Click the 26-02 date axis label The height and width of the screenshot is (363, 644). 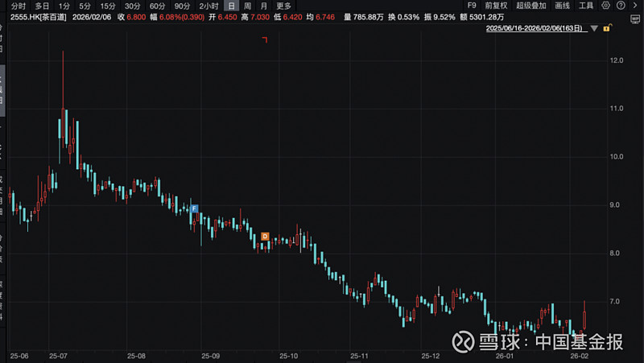579,356
